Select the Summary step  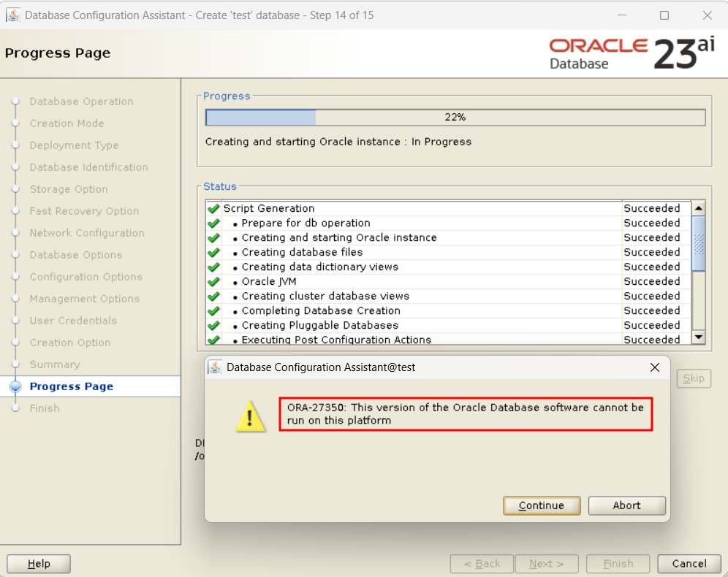(x=55, y=364)
